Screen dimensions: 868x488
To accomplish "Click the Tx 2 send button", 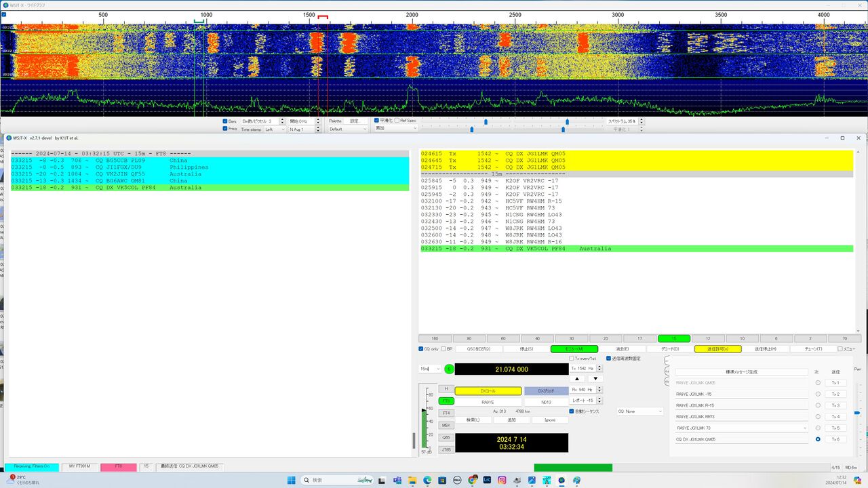I will (x=835, y=394).
